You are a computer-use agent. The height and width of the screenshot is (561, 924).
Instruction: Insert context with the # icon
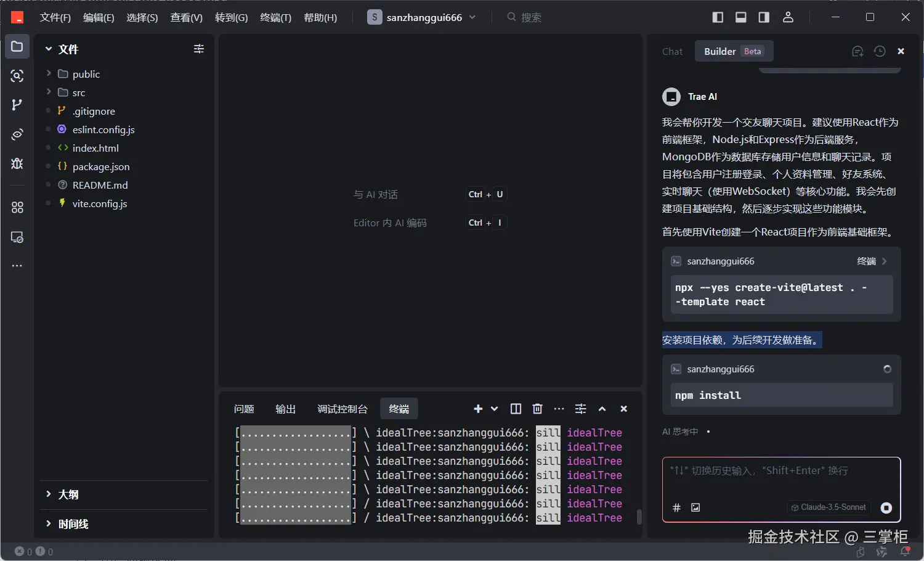pos(676,507)
